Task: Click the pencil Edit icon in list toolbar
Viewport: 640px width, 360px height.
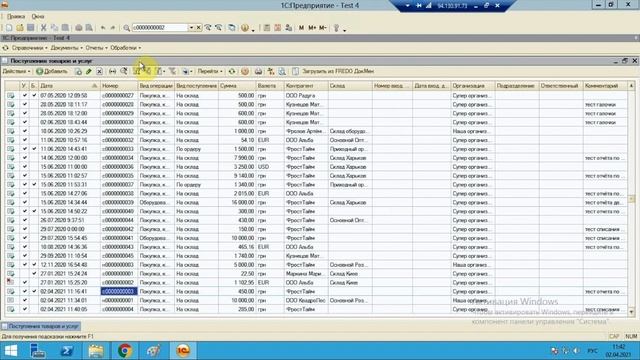Action: [89, 71]
